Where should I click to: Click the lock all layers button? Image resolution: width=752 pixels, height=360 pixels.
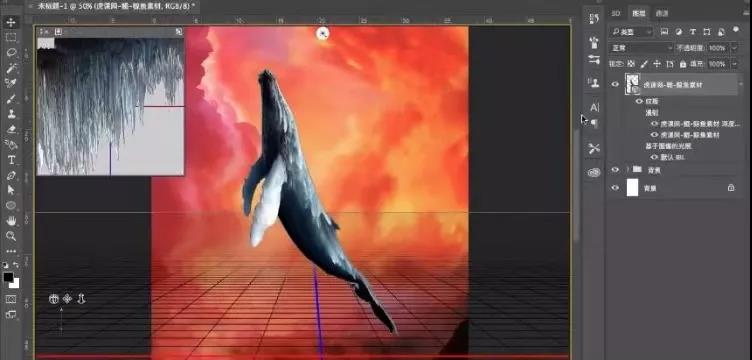[683, 64]
